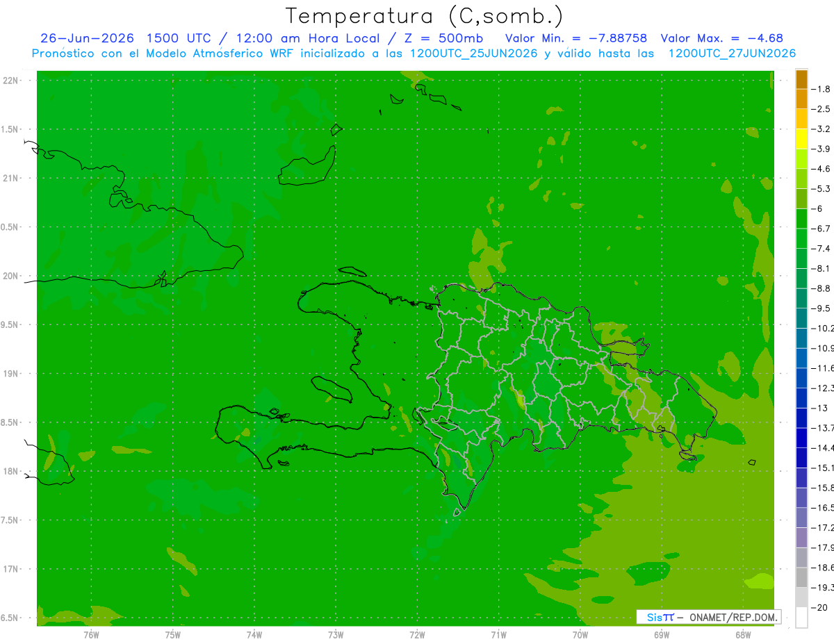Click the '-7.4' legend value
The image size is (834, 644).
click(822, 248)
